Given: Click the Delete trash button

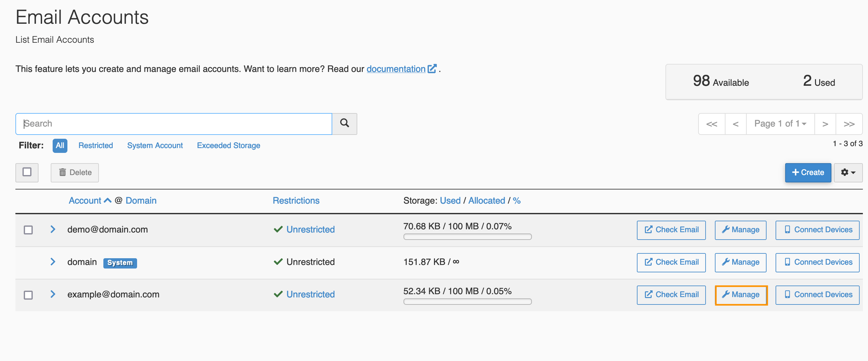Looking at the screenshot, I should click(x=75, y=172).
